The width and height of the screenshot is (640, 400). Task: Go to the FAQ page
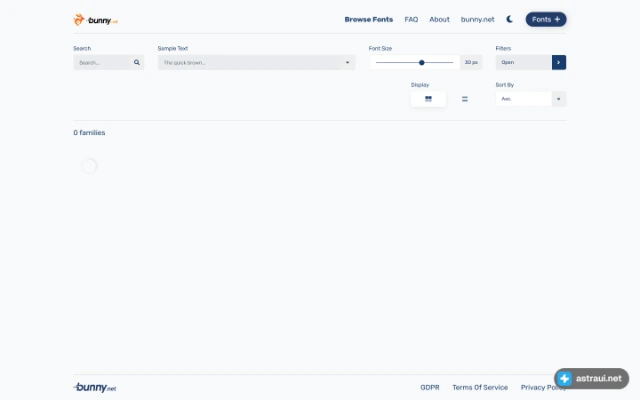point(411,20)
